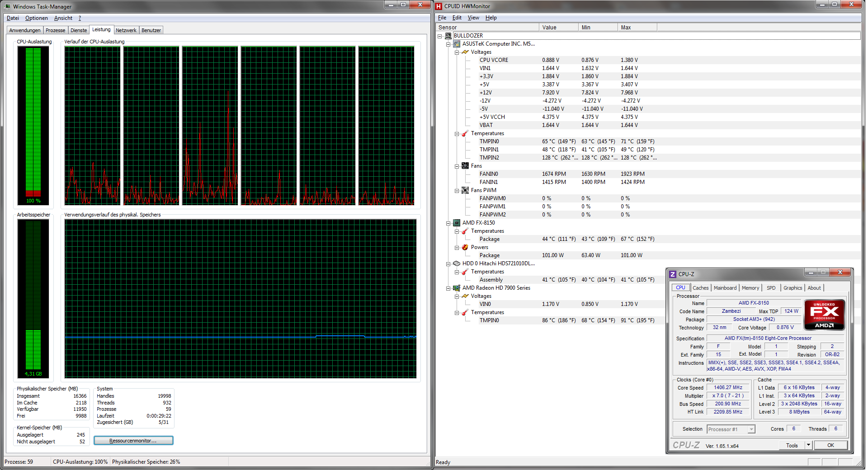868x470 pixels.
Task: Click the Tools button in CPU-Z
Action: point(792,445)
